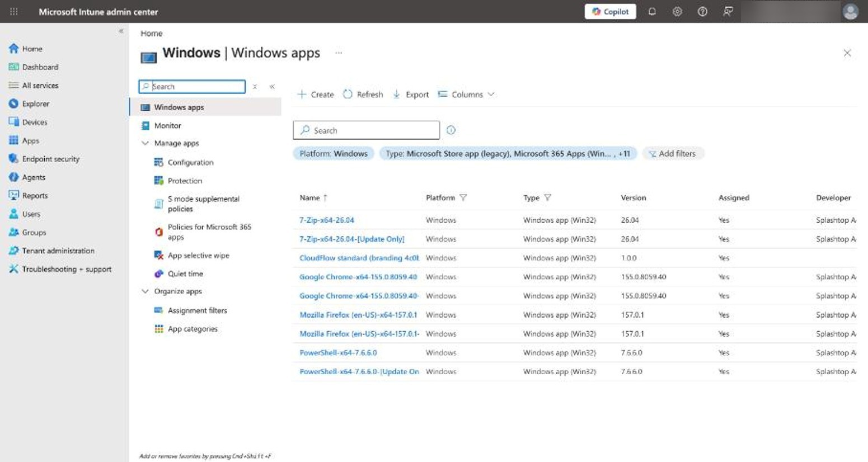Collapse the Manage apps section
The height and width of the screenshot is (462, 868).
(x=145, y=143)
